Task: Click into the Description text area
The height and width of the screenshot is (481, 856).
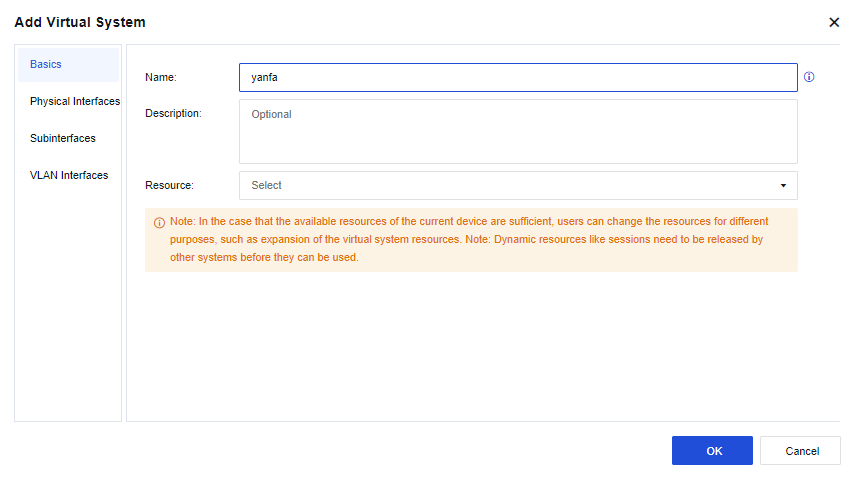Action: (518, 131)
